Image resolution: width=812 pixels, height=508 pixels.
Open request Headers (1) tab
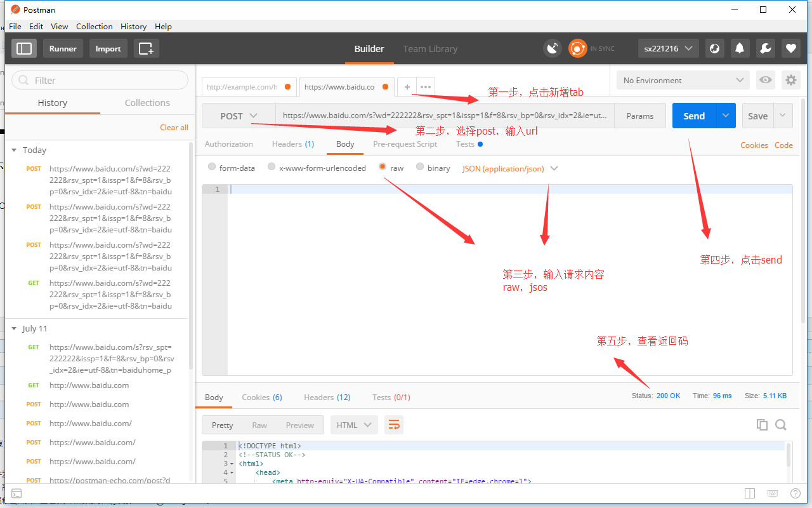point(293,144)
